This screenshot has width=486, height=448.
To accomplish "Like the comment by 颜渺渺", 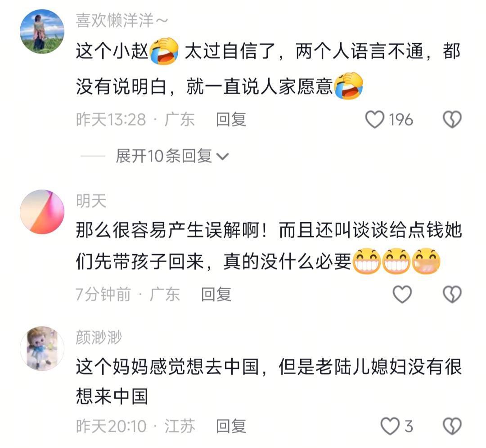I will pyautogui.click(x=390, y=426).
